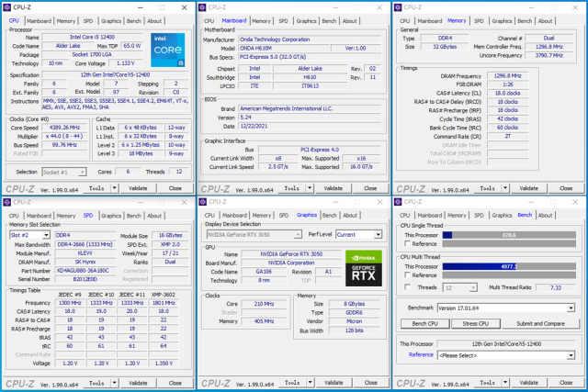Image resolution: width=588 pixels, height=392 pixels.
Task: Click the NVIDIA GeForce RTX logo
Action: click(x=364, y=268)
